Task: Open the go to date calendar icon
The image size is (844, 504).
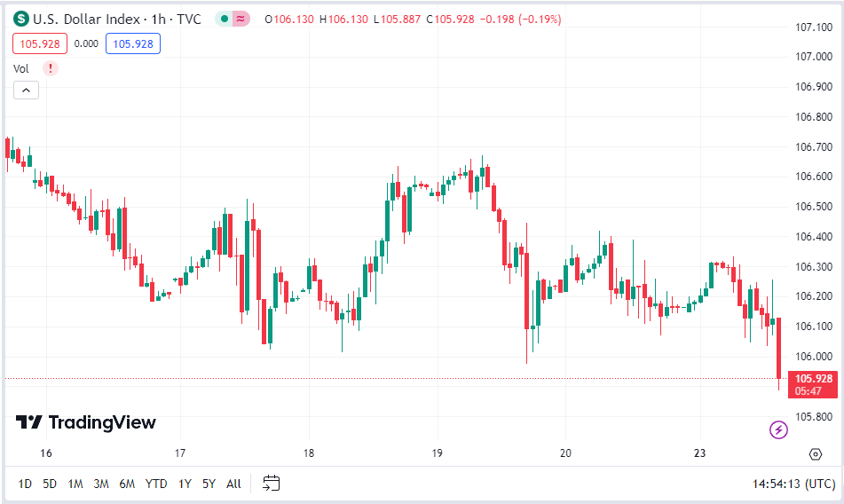Action: click(x=272, y=483)
